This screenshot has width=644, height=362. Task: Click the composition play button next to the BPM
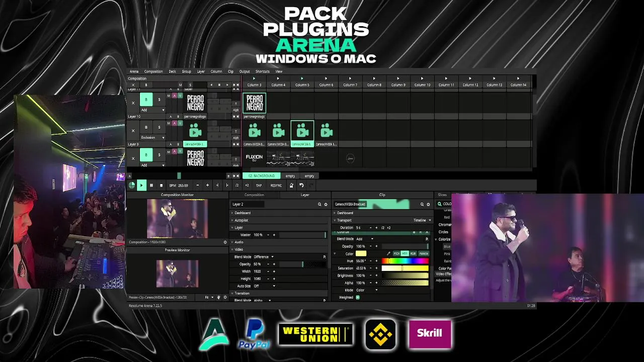pyautogui.click(x=141, y=186)
